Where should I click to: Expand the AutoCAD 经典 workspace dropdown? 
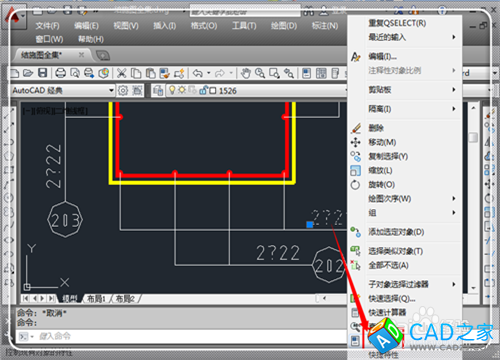[x=111, y=90]
